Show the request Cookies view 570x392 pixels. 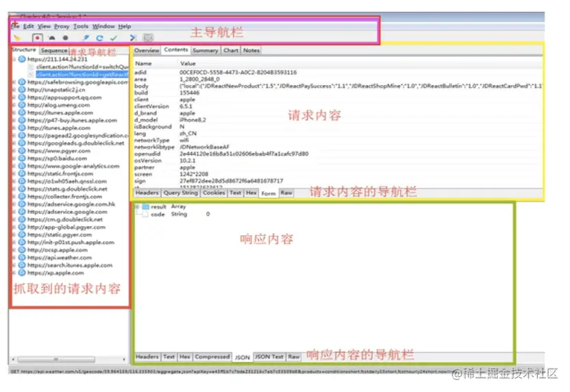coord(214,193)
